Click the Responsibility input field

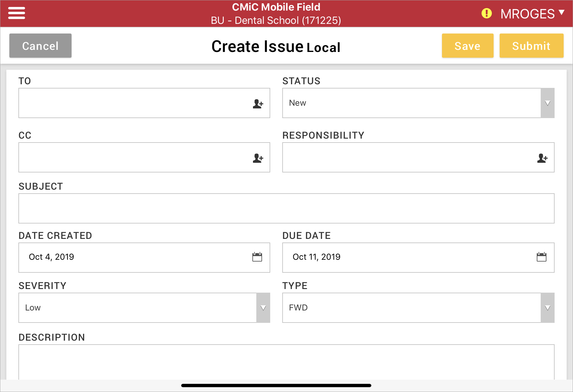click(x=408, y=158)
